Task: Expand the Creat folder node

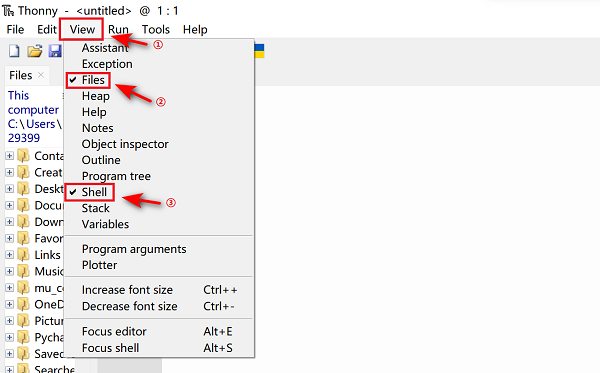Action: pos(10,173)
